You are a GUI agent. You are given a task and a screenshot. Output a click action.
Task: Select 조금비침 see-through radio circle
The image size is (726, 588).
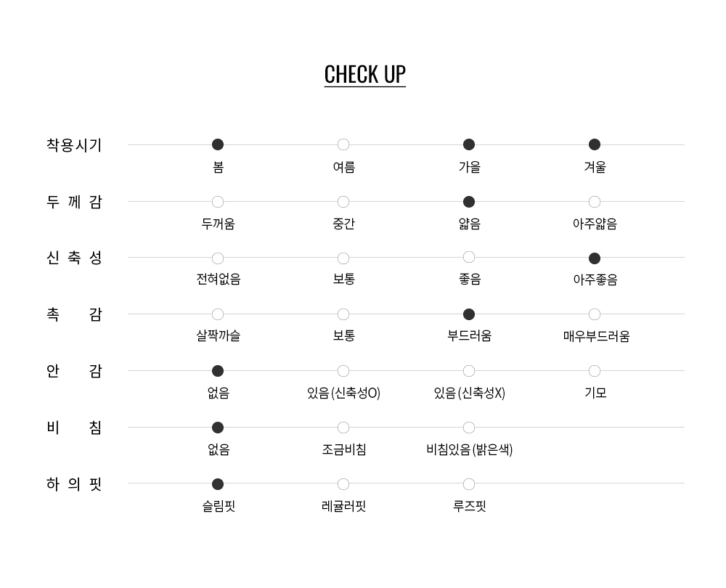click(343, 428)
